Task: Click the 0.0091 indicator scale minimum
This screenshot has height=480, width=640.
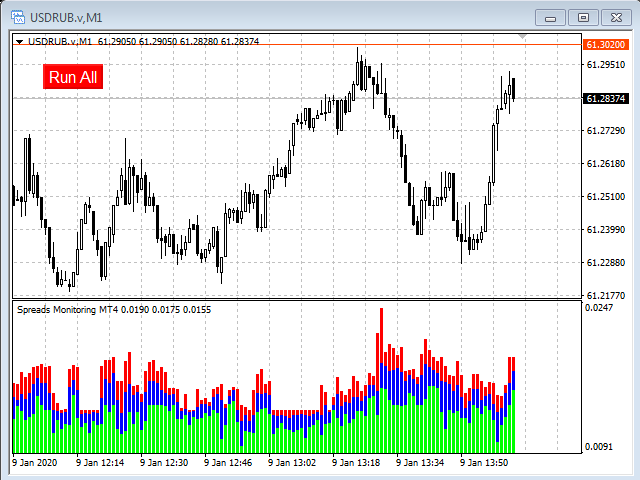Action: pos(599,447)
